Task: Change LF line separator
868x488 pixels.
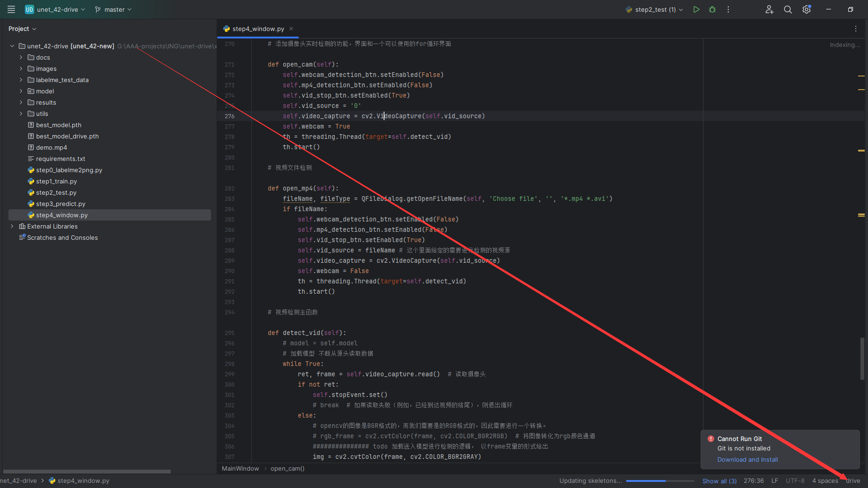Action: (775, 480)
